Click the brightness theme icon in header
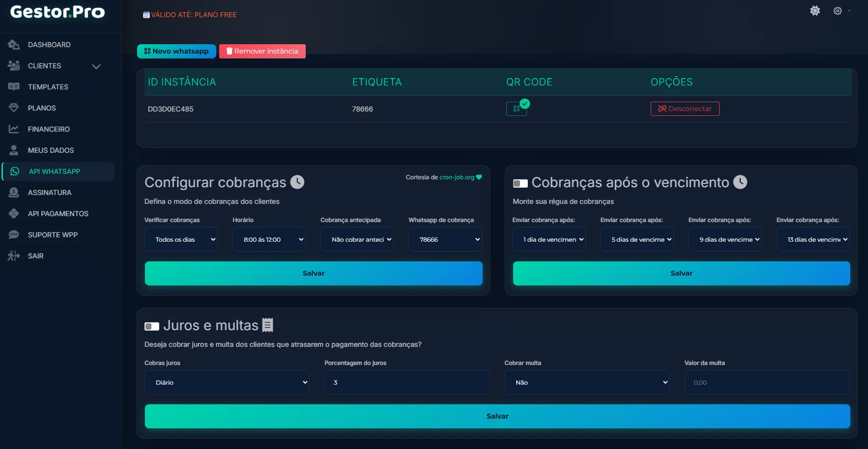This screenshot has height=449, width=868. (815, 11)
